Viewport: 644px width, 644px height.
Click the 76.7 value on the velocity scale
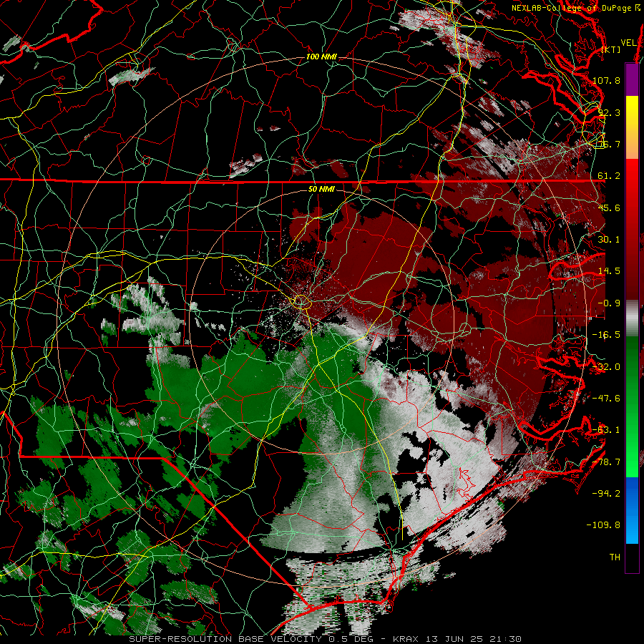(x=609, y=144)
